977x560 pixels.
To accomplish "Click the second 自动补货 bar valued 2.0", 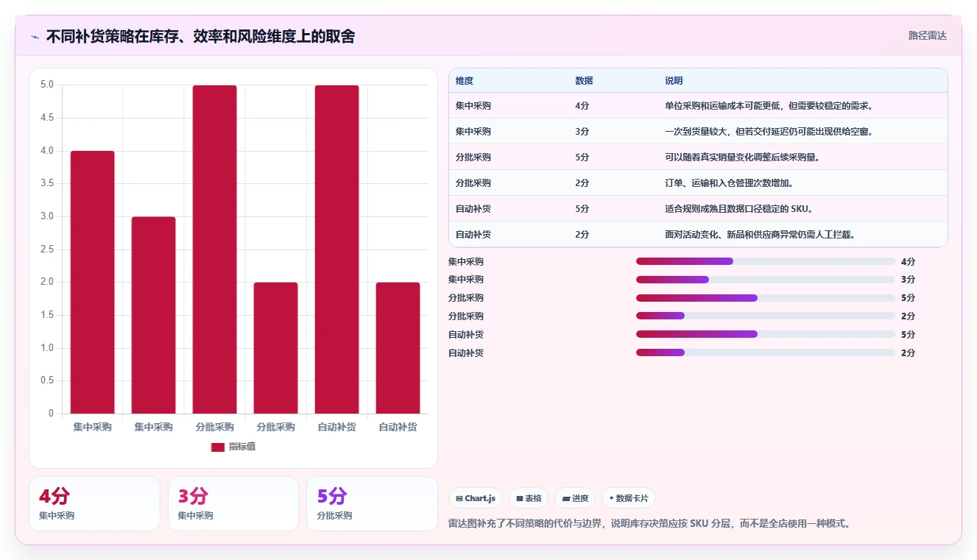I will point(398,348).
